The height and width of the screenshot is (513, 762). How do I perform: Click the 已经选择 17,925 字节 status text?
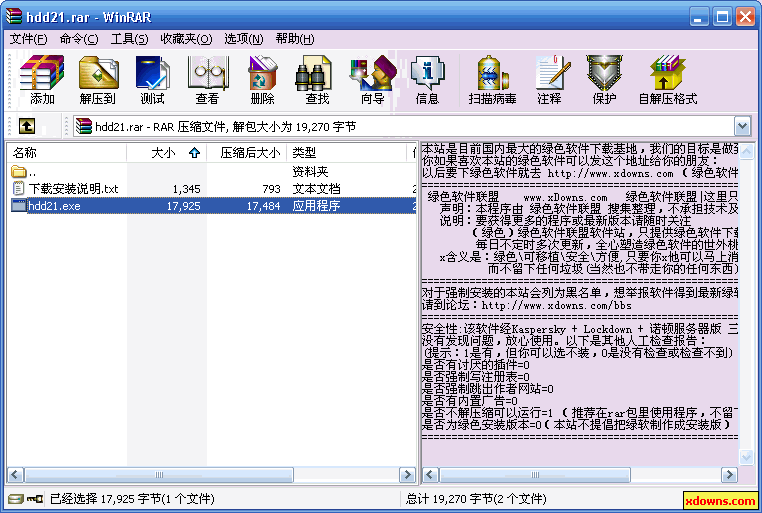click(132, 499)
